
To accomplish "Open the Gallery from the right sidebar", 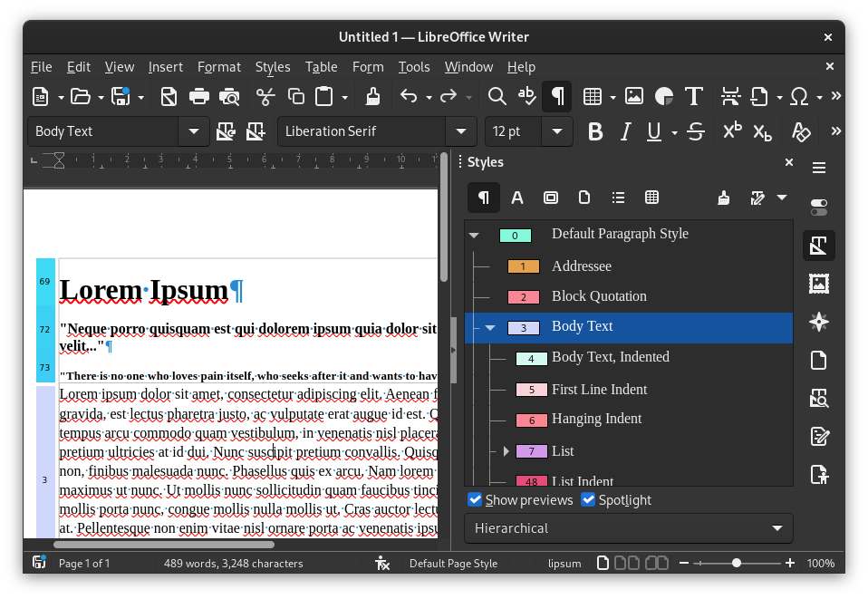I will coord(818,284).
